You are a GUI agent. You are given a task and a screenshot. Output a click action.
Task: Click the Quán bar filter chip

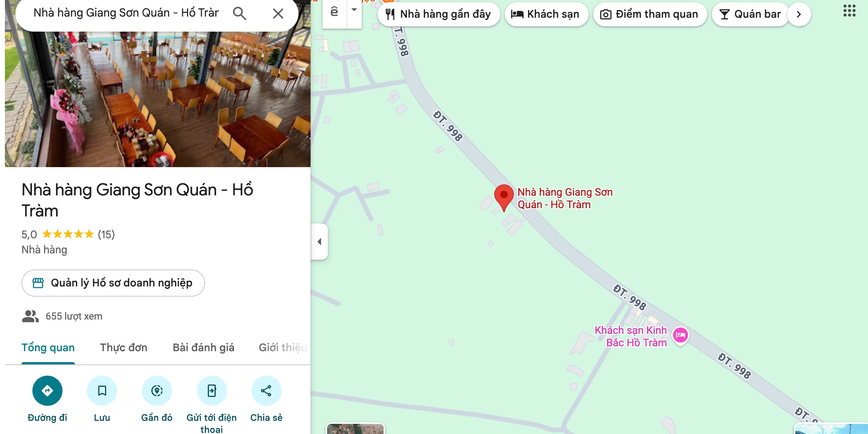(750, 14)
